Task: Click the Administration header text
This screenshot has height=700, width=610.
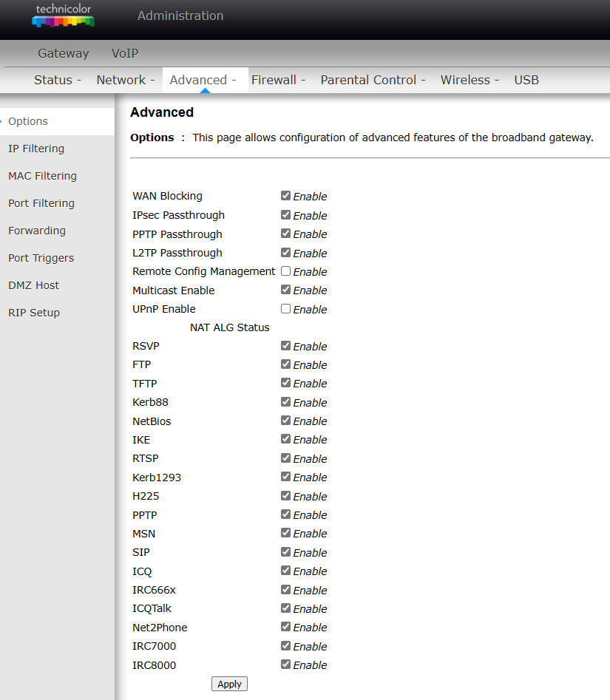Action: click(x=180, y=16)
